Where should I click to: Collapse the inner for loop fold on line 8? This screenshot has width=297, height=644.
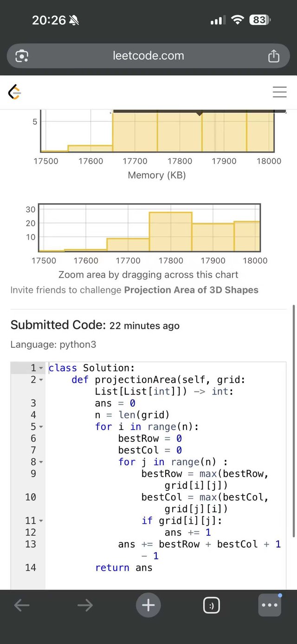pos(41,462)
